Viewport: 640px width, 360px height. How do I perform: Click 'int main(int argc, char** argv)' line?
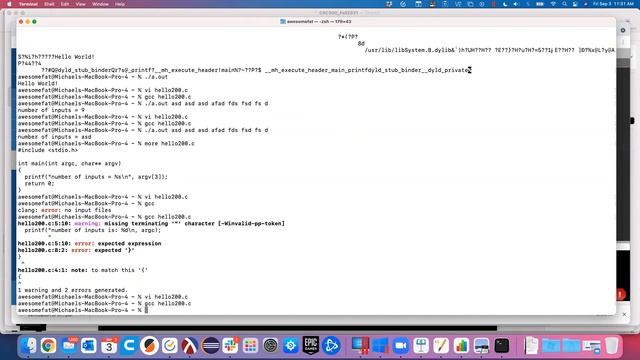pos(69,163)
